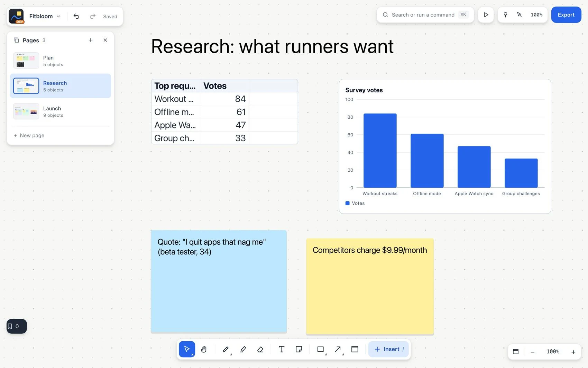Redo the last undone action
The height and width of the screenshot is (368, 588).
point(92,16)
